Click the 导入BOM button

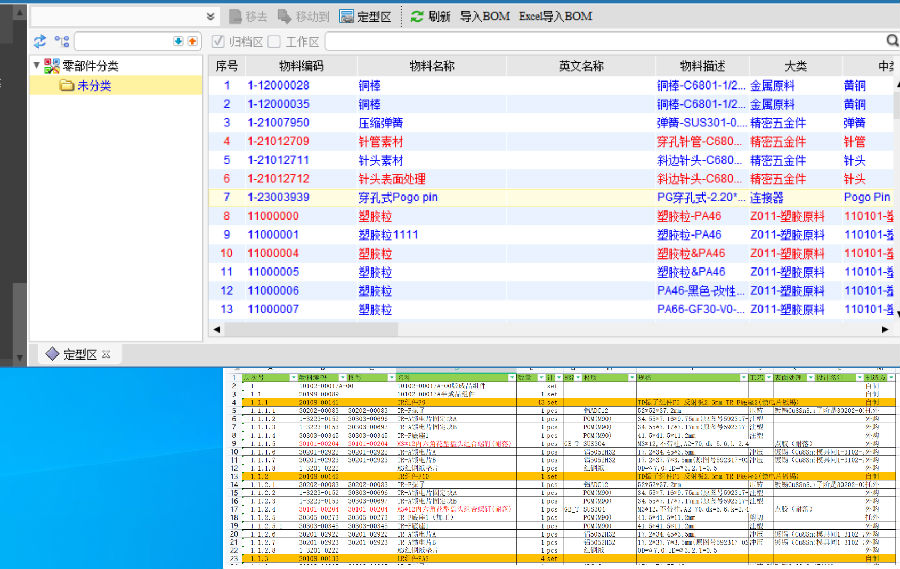(x=484, y=16)
